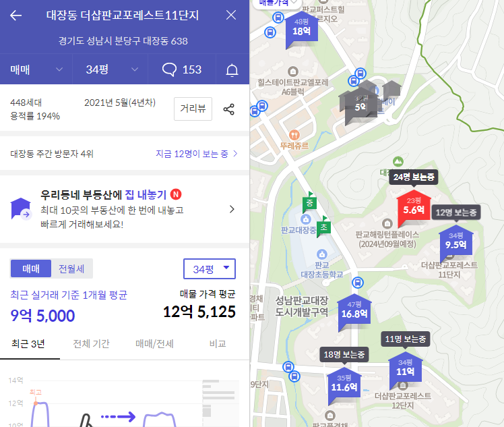Select the 47평 16.8억 map marker
Screen dimensions: 504x427
354,312
